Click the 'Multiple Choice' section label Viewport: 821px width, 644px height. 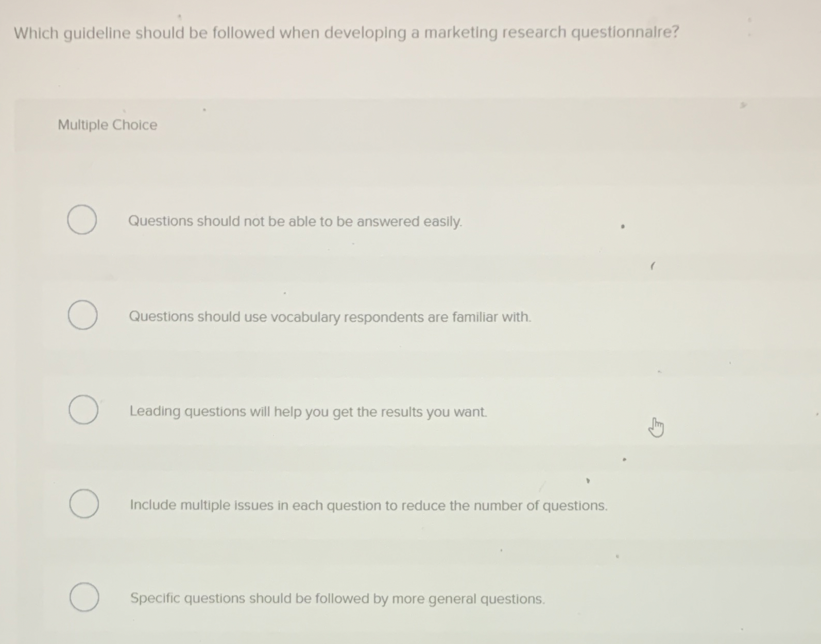107,125
